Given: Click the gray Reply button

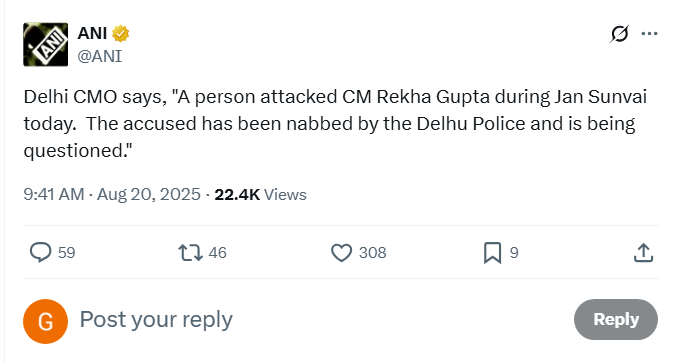Looking at the screenshot, I should [616, 319].
